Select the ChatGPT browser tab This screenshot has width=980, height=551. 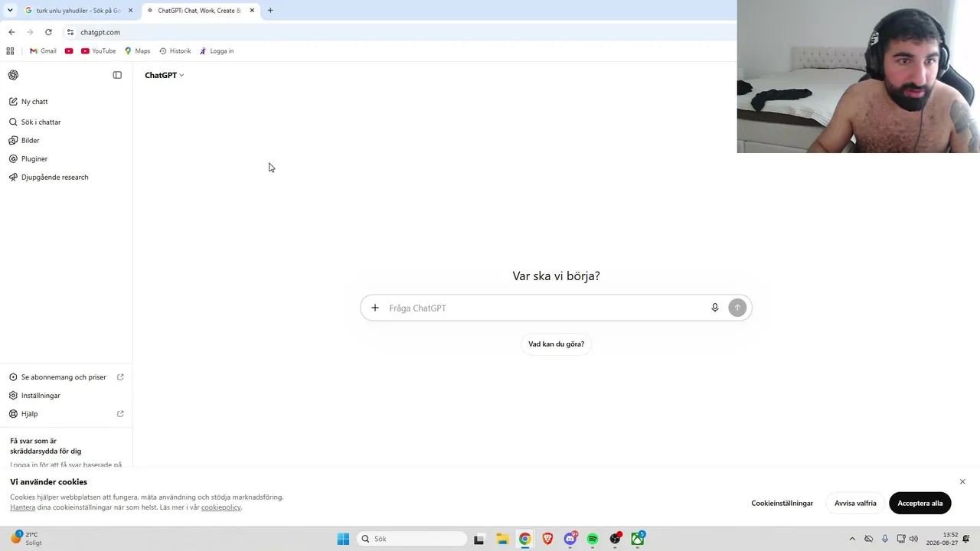point(201,11)
